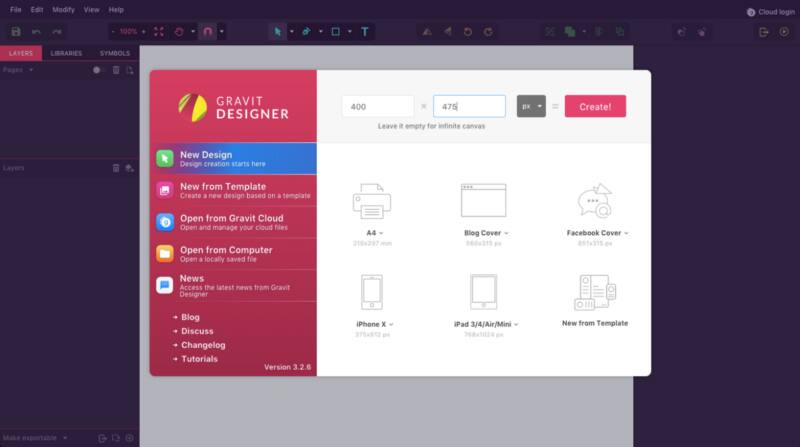Screen dimensions: 800x447
Task: Open the rotate canvas dropdown arrow
Action: click(x=193, y=32)
